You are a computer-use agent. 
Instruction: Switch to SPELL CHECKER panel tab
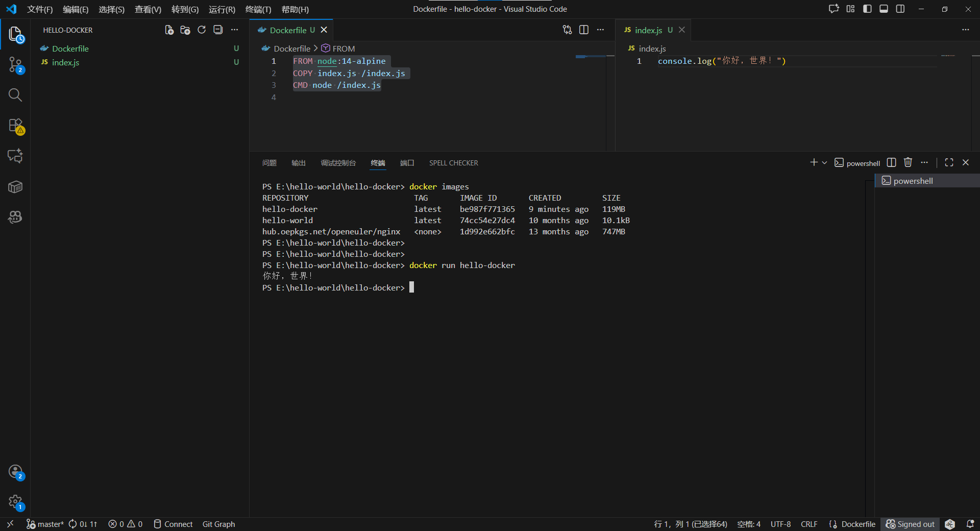point(454,163)
